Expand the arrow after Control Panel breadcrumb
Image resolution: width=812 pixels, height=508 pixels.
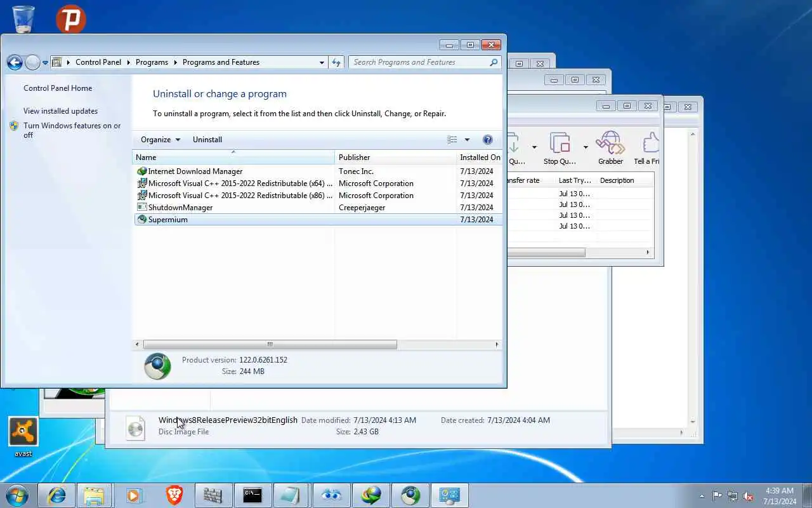click(128, 62)
